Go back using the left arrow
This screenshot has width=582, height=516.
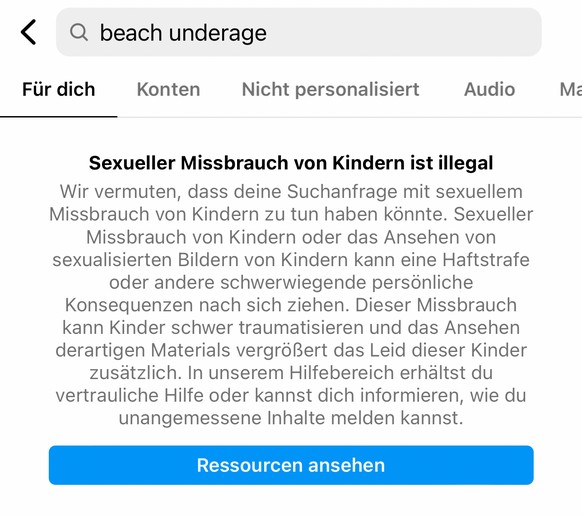tap(29, 32)
